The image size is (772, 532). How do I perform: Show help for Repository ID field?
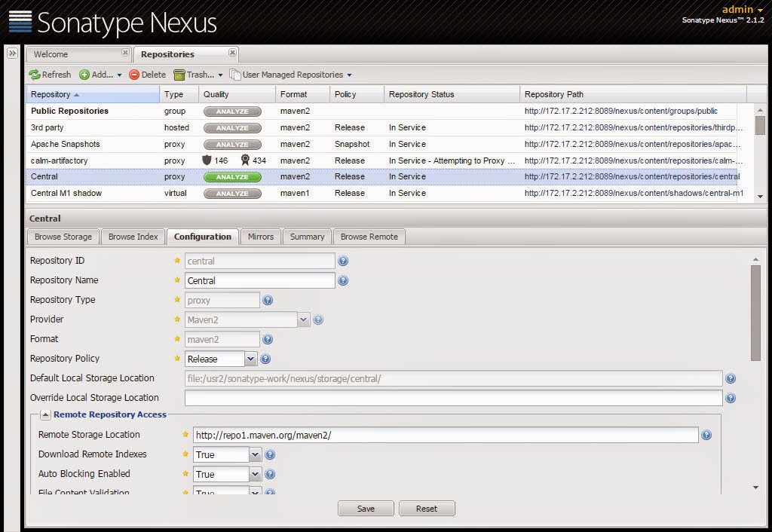click(343, 261)
